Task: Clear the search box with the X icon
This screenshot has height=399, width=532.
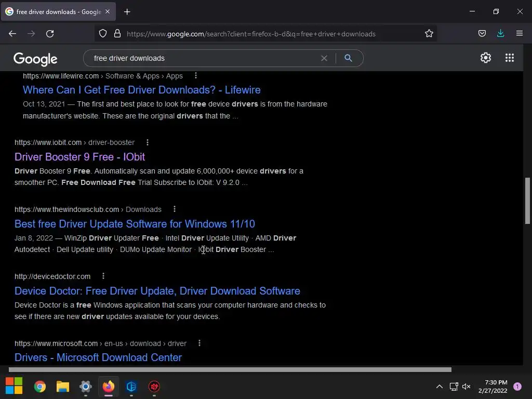Action: pos(324,58)
